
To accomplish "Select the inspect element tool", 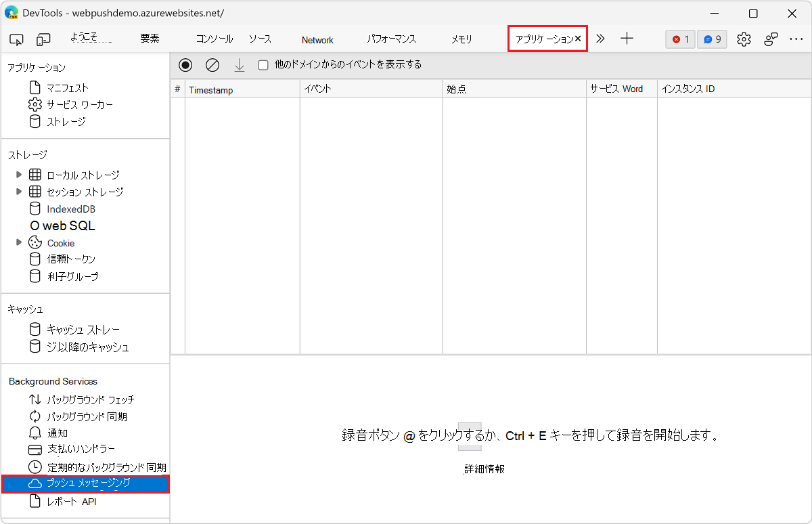I will (16, 39).
